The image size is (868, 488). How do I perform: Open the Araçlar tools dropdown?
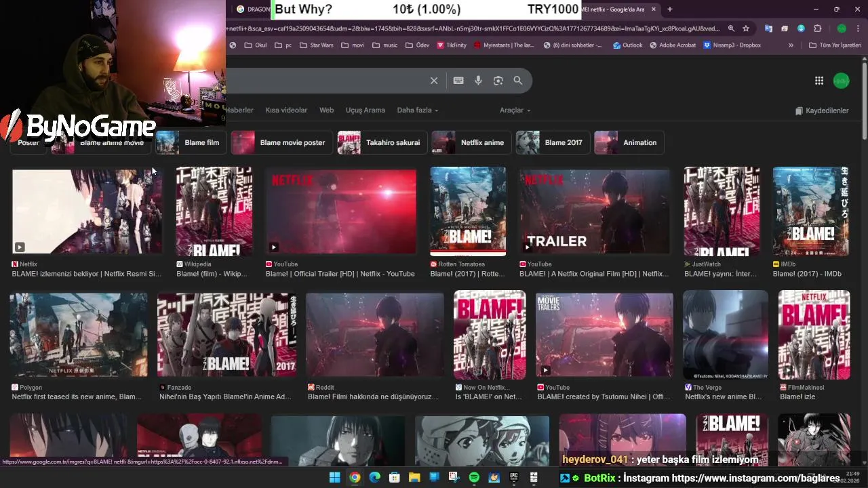(515, 110)
